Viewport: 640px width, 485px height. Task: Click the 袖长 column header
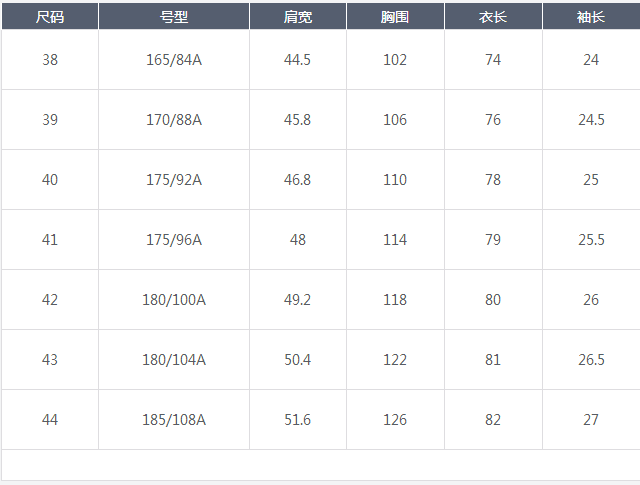(x=591, y=17)
